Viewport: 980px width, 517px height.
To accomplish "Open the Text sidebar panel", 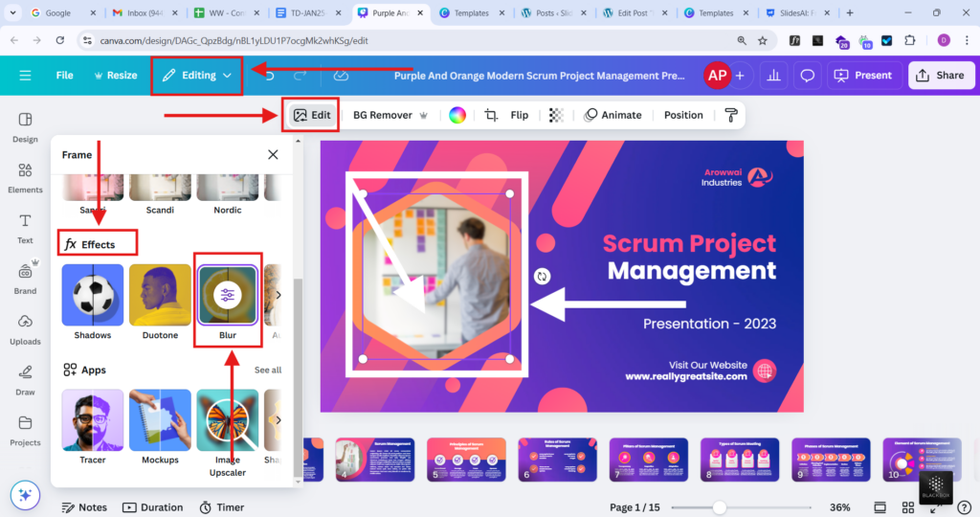I will (25, 229).
